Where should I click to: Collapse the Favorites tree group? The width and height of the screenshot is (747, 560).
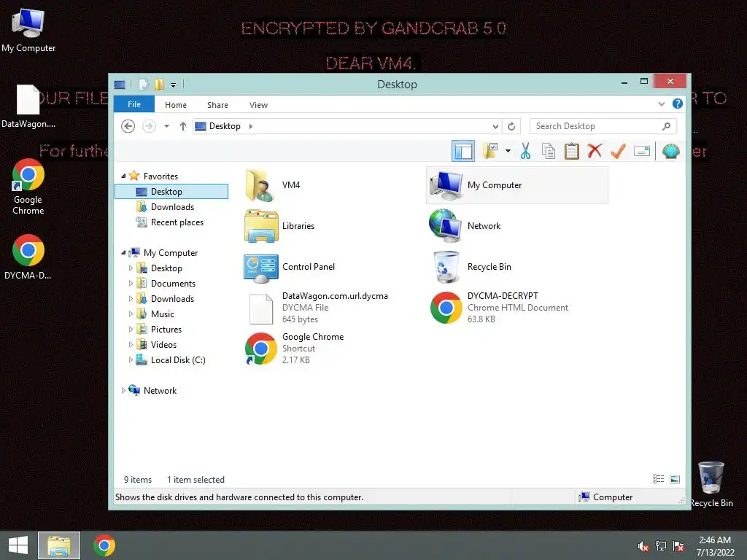pyautogui.click(x=123, y=176)
